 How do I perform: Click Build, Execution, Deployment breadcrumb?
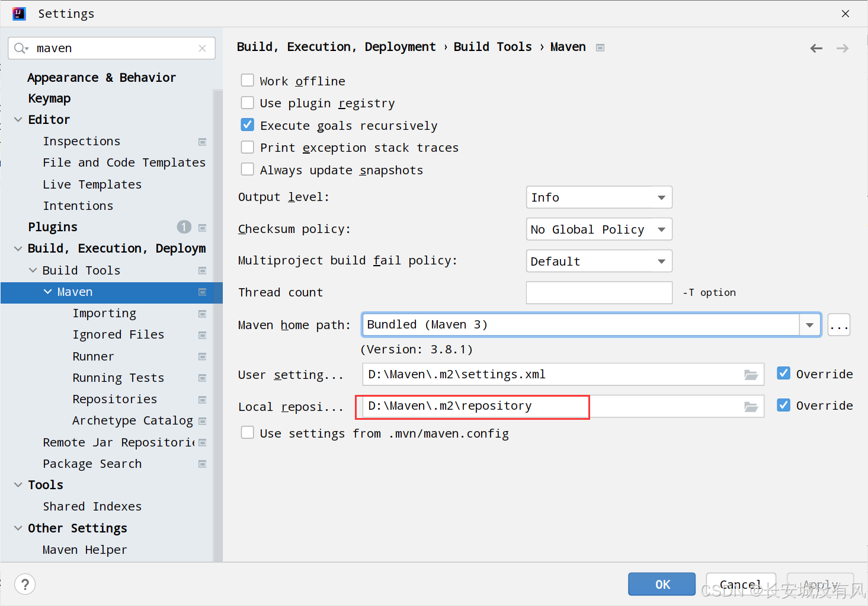336,47
